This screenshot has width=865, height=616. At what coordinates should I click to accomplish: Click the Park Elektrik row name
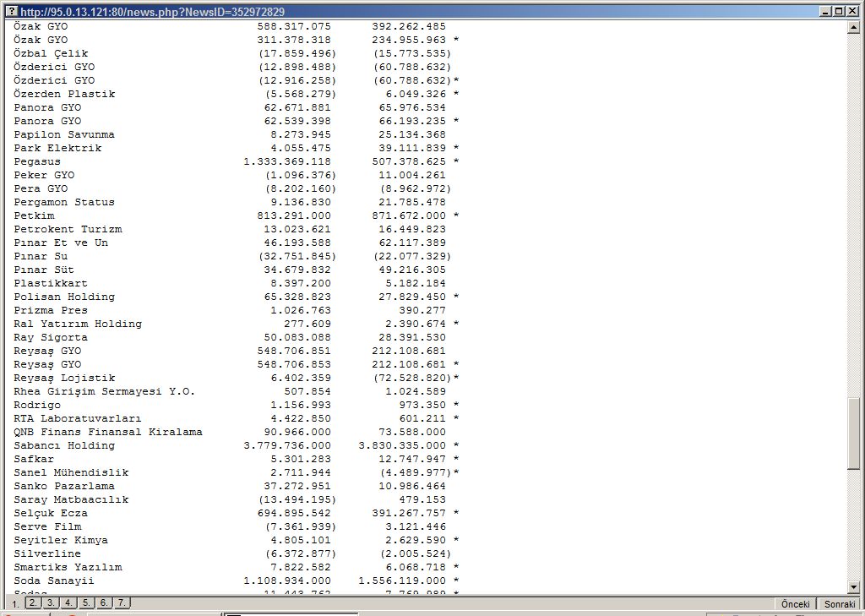tap(58, 148)
